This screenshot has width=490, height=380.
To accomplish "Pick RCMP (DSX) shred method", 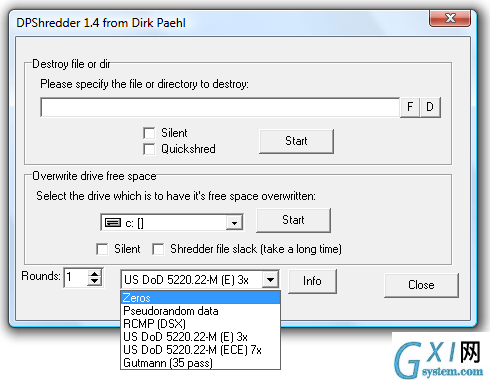I will (x=200, y=324).
